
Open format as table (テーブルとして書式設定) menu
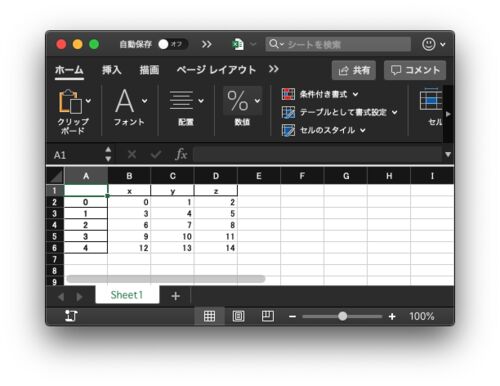(340, 112)
